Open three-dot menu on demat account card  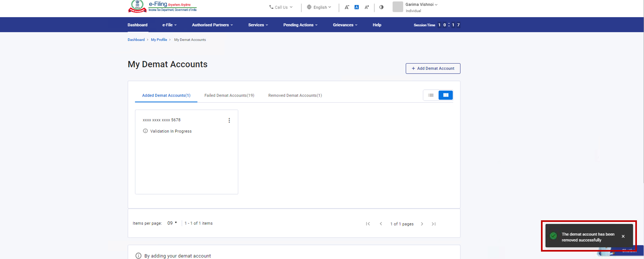[x=229, y=120]
